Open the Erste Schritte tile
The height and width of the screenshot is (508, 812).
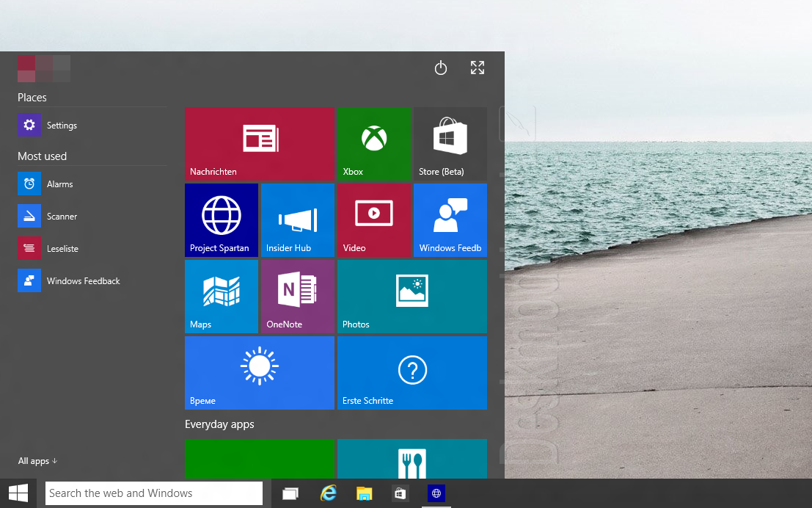[x=412, y=373]
